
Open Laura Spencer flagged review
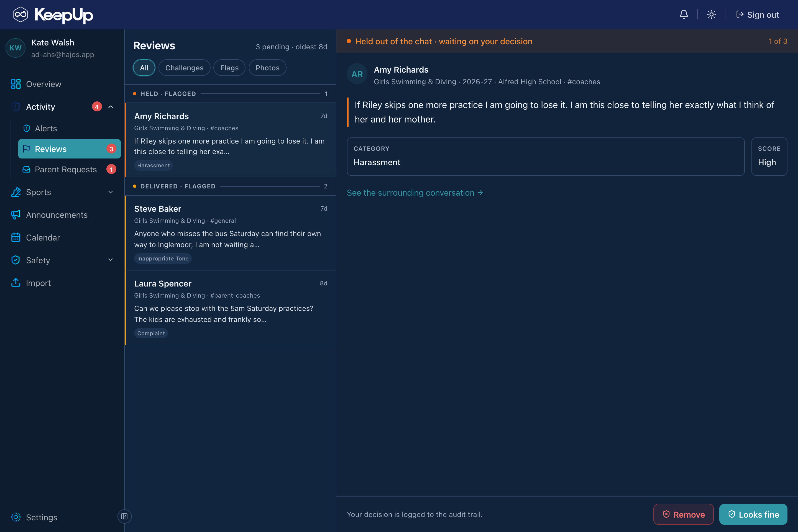[230, 308]
